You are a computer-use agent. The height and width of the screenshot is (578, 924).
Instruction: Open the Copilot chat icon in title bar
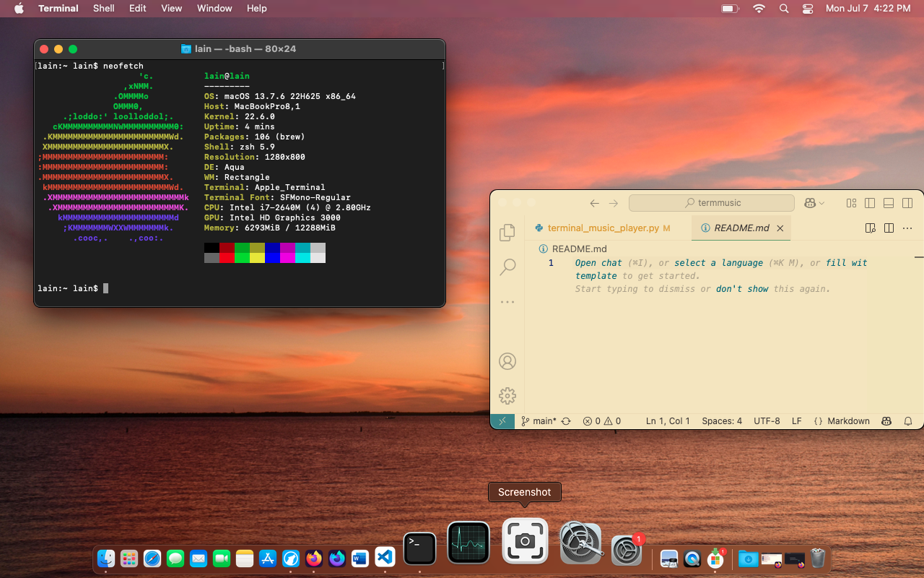[810, 203]
